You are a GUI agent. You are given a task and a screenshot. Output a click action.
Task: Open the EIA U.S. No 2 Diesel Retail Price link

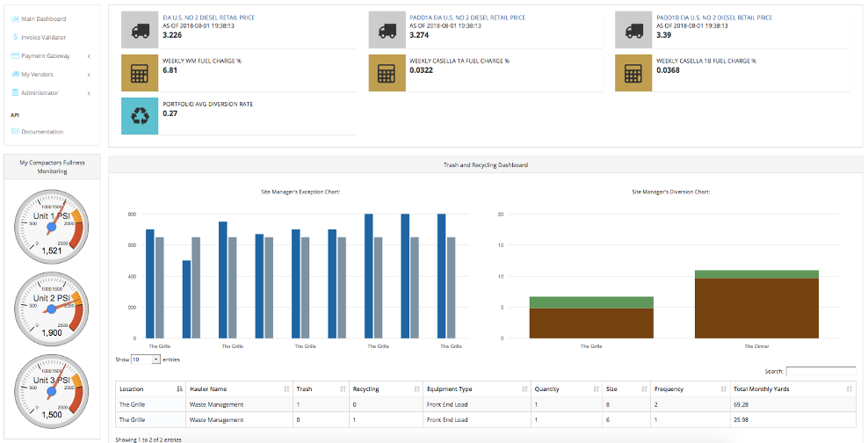pyautogui.click(x=208, y=18)
